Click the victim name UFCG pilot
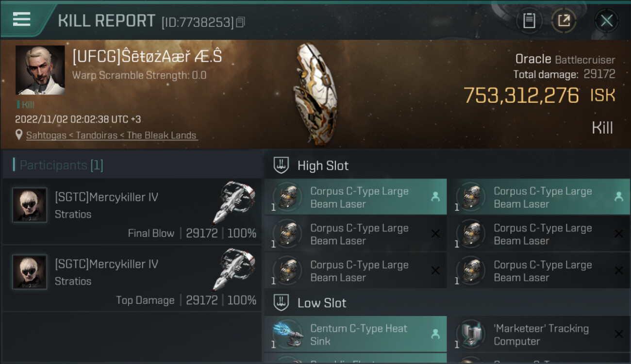The height and width of the screenshot is (364, 631). [147, 57]
